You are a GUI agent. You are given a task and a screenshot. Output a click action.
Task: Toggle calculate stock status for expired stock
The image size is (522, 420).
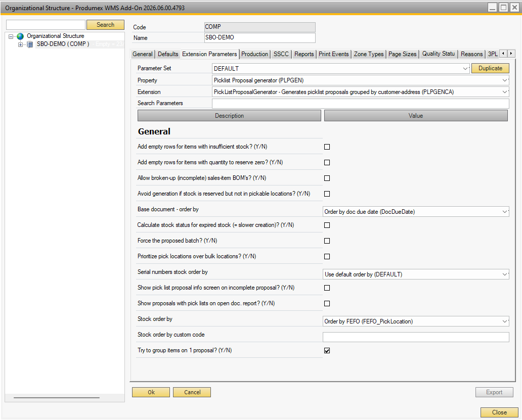327,225
